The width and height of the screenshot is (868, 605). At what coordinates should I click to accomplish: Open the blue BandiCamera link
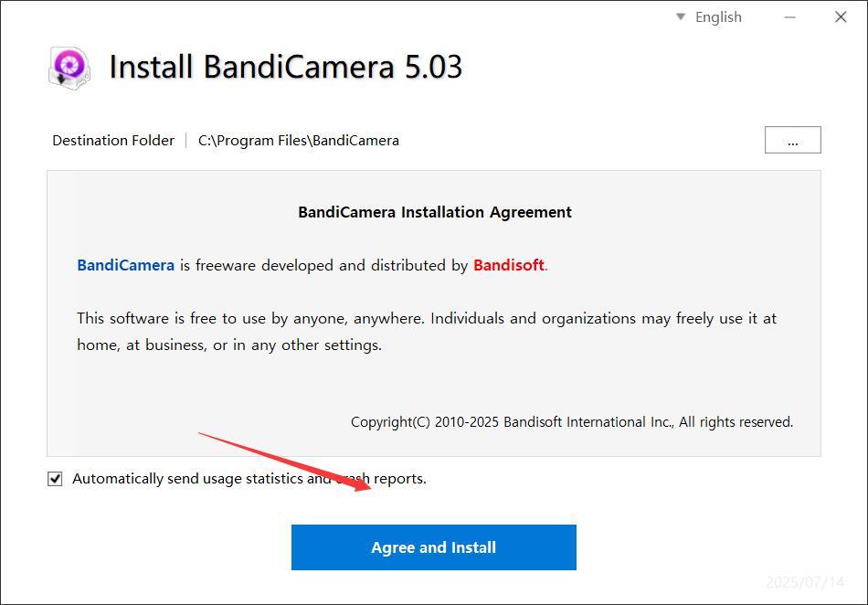125,265
